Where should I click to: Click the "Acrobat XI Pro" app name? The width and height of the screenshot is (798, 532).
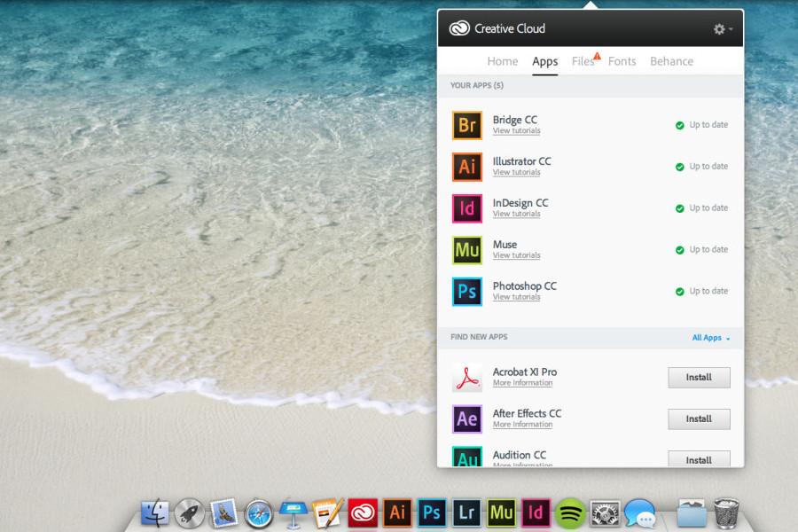click(525, 372)
